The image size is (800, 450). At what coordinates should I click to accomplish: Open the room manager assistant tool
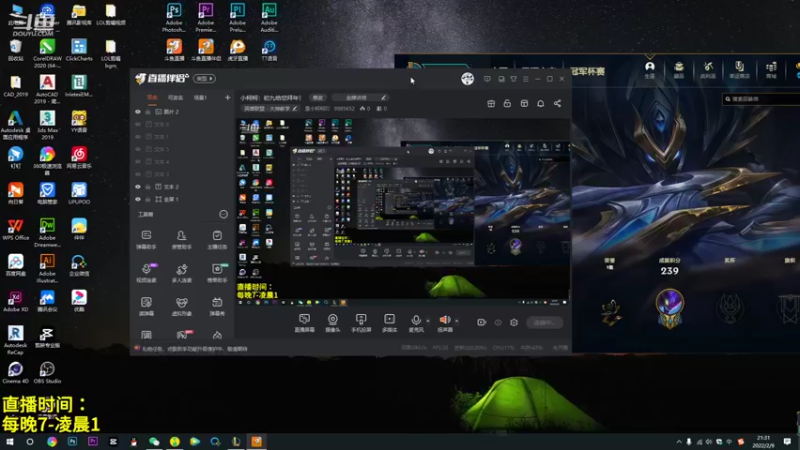pos(182,239)
